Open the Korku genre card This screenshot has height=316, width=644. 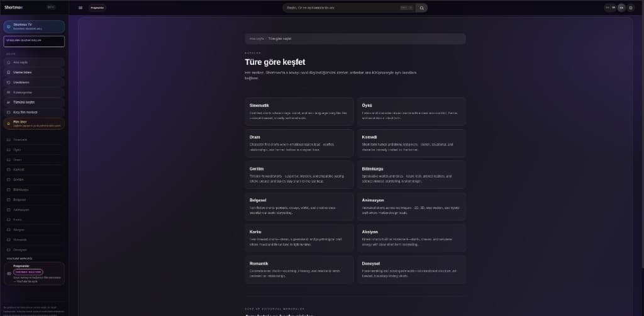click(x=299, y=239)
